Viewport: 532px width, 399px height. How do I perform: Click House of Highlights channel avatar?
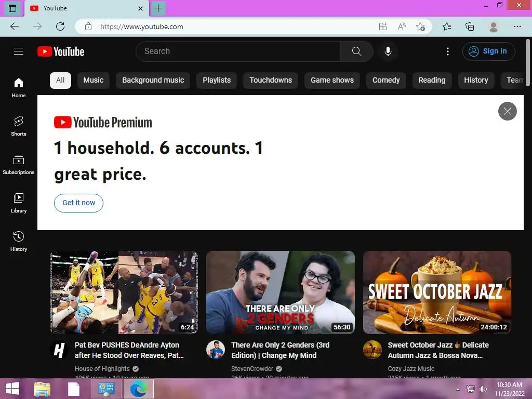pos(59,350)
